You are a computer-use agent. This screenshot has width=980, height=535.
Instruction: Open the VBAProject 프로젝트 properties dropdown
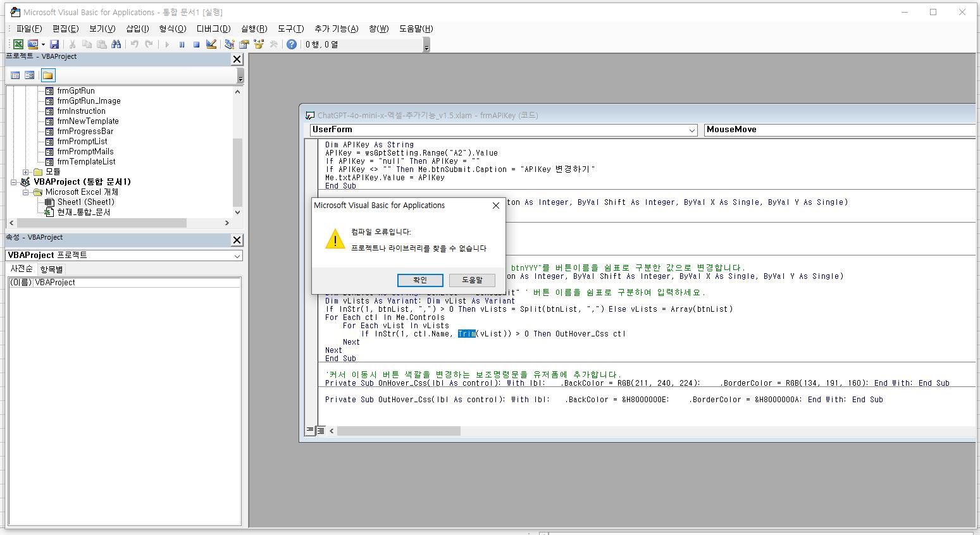point(237,256)
